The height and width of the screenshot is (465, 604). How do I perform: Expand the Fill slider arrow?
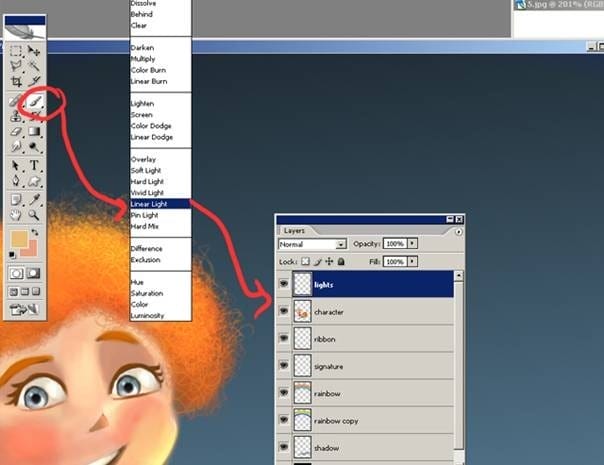click(x=412, y=262)
